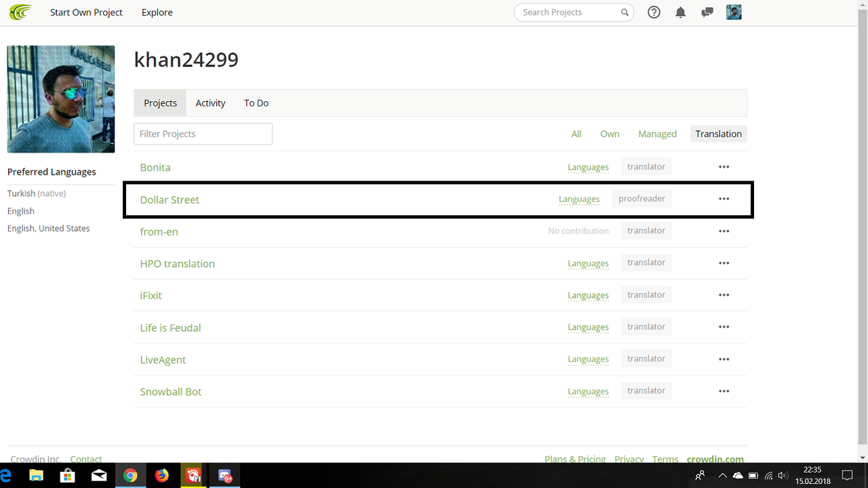Image resolution: width=868 pixels, height=488 pixels.
Task: Switch to the To Do tab
Action: [256, 102]
